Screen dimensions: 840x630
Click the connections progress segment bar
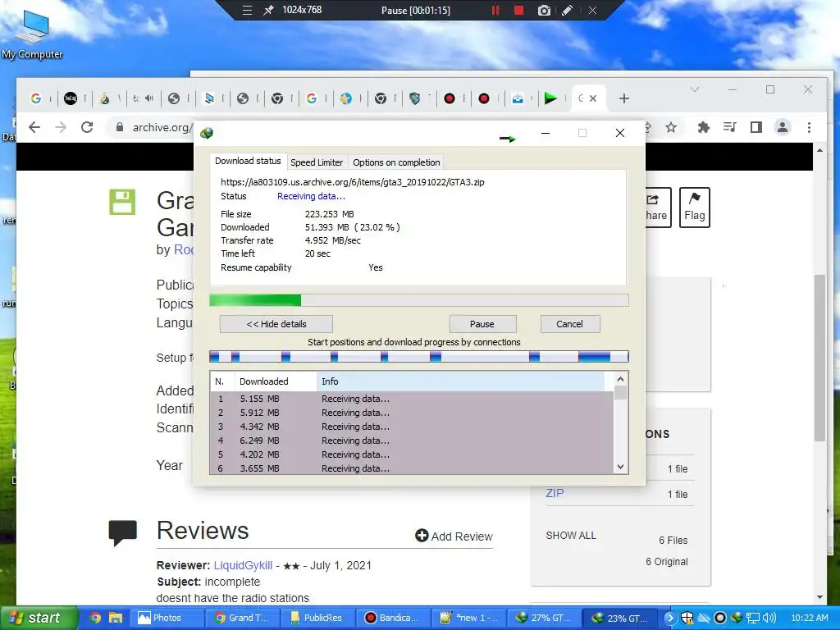point(418,357)
